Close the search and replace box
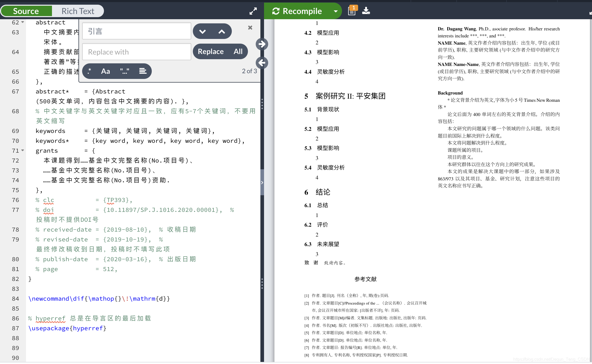The height and width of the screenshot is (364, 592). pyautogui.click(x=250, y=28)
